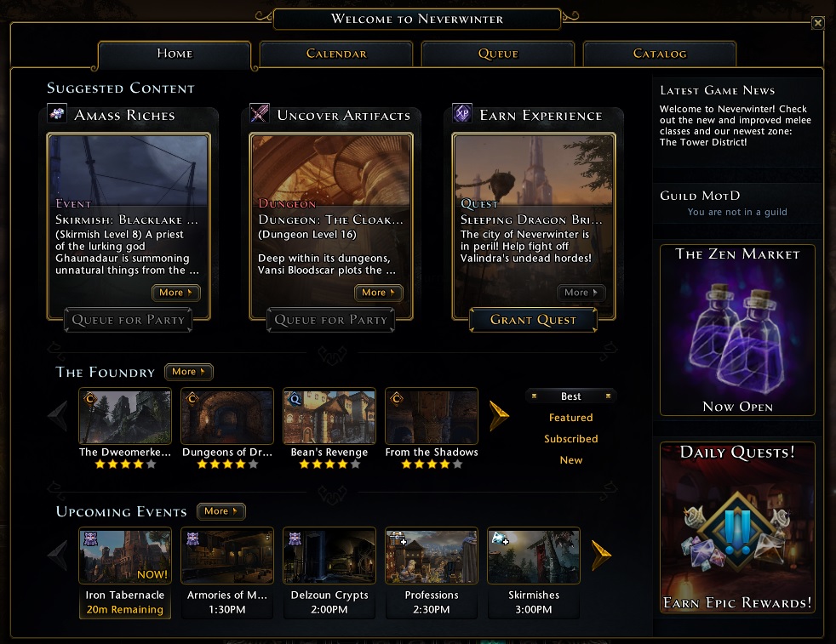
Task: Select the Subscribed foundry filter
Action: [571, 439]
